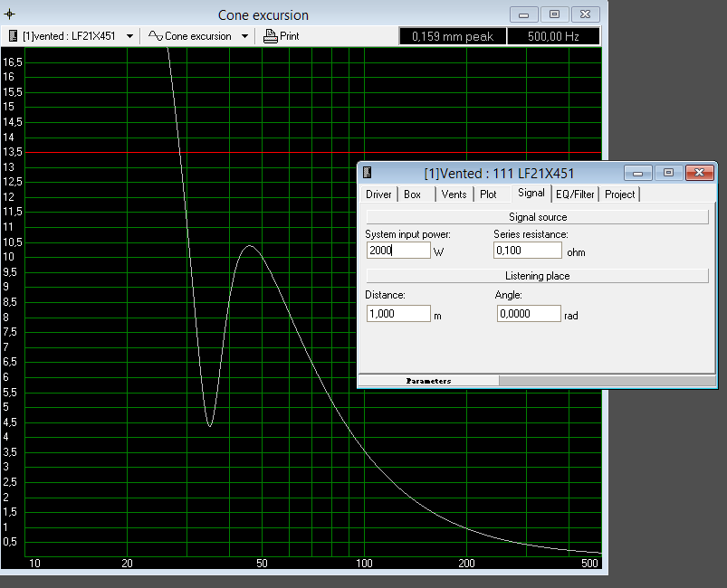Screen dimensions: 727x588
Task: Open the Cone excursion graph type dropdown arrow
Action: (x=244, y=36)
